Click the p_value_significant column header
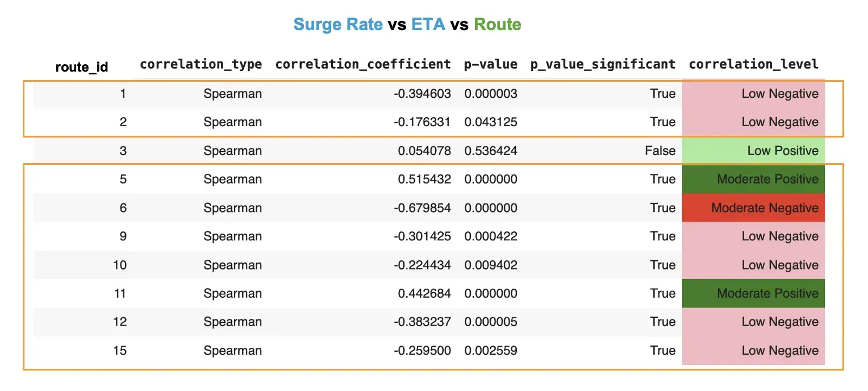The height and width of the screenshot is (391, 868). tap(603, 64)
